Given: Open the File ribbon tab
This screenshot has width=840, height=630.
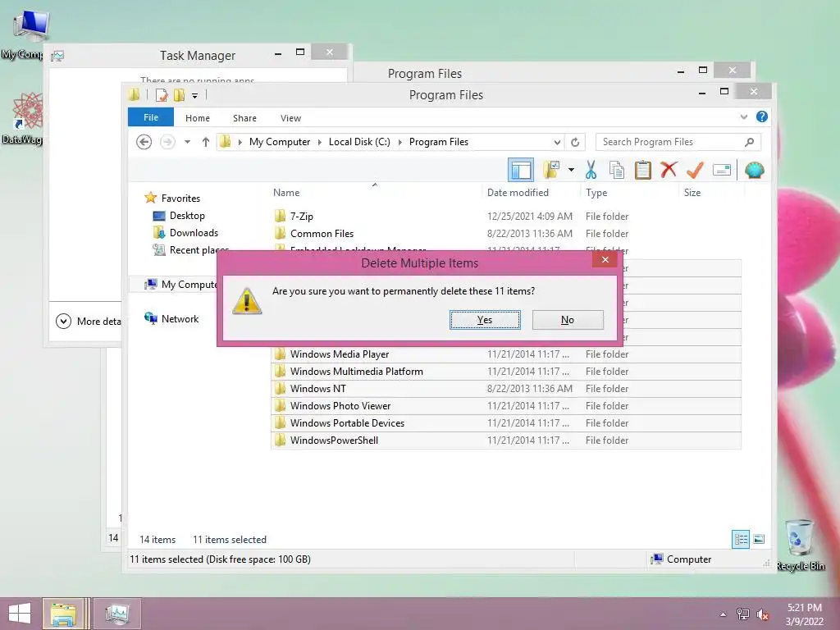Looking at the screenshot, I should [x=151, y=117].
